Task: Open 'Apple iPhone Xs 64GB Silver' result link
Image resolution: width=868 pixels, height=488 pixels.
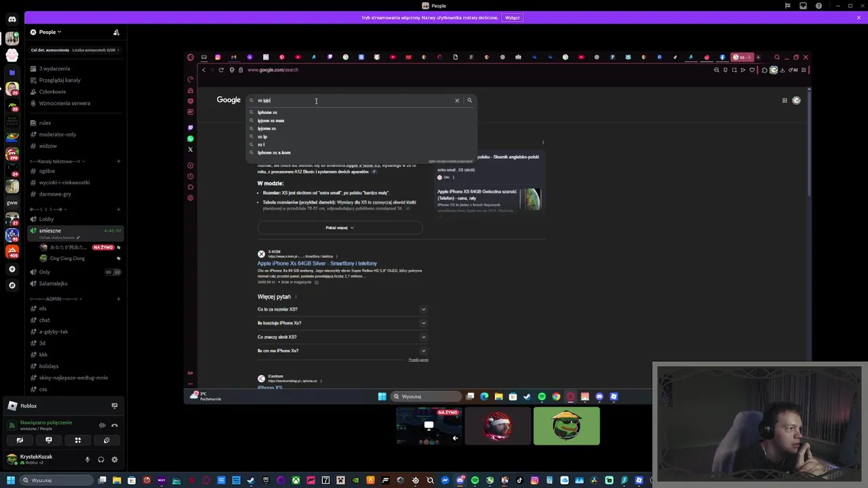Action: point(317,263)
